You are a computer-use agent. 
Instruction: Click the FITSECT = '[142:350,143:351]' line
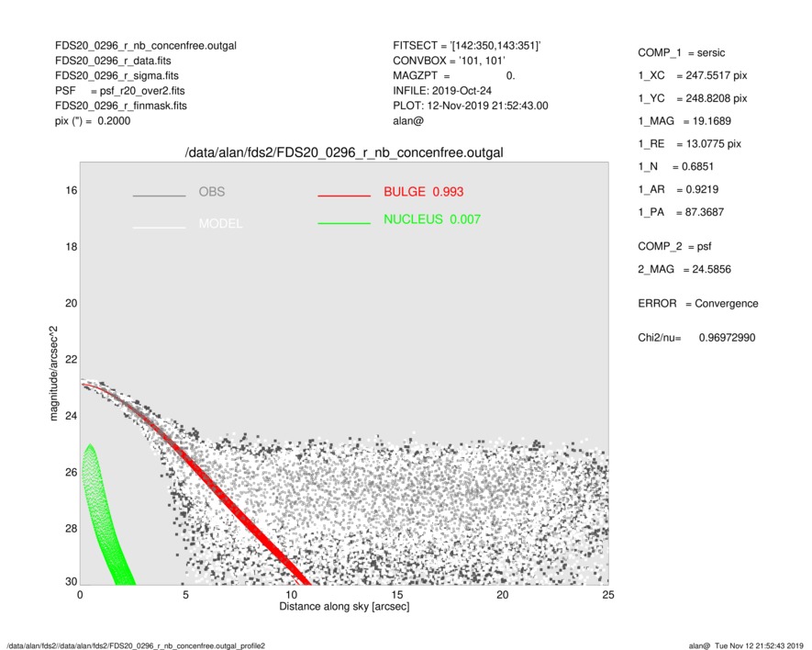click(x=467, y=46)
